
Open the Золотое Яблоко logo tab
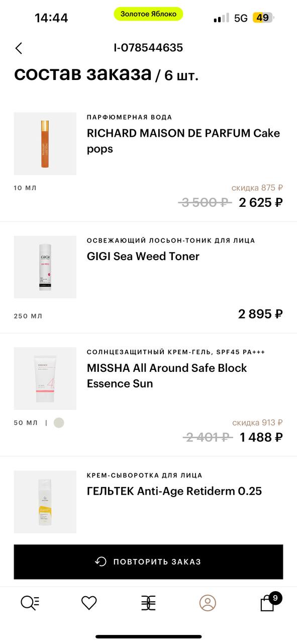(x=148, y=603)
